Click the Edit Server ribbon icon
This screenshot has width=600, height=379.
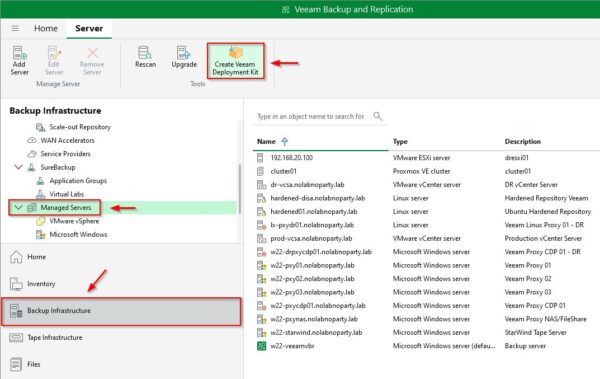(x=54, y=60)
